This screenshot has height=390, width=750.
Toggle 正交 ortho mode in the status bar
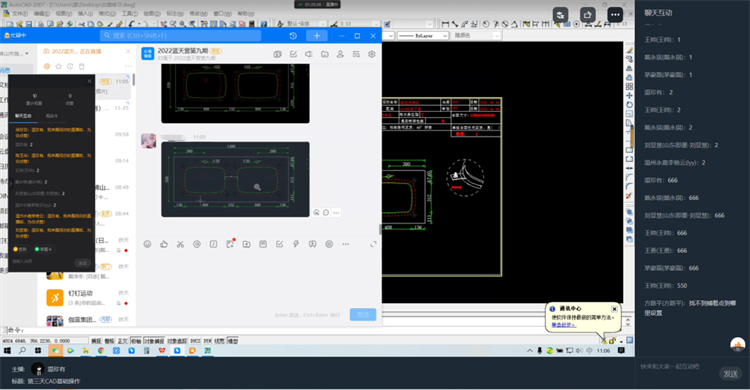pos(123,341)
